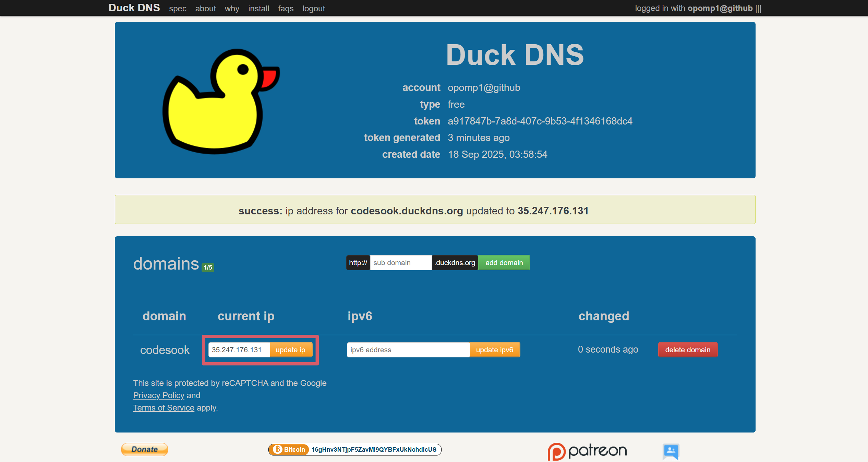The height and width of the screenshot is (462, 868).
Task: Open the about page link
Action: tap(205, 8)
